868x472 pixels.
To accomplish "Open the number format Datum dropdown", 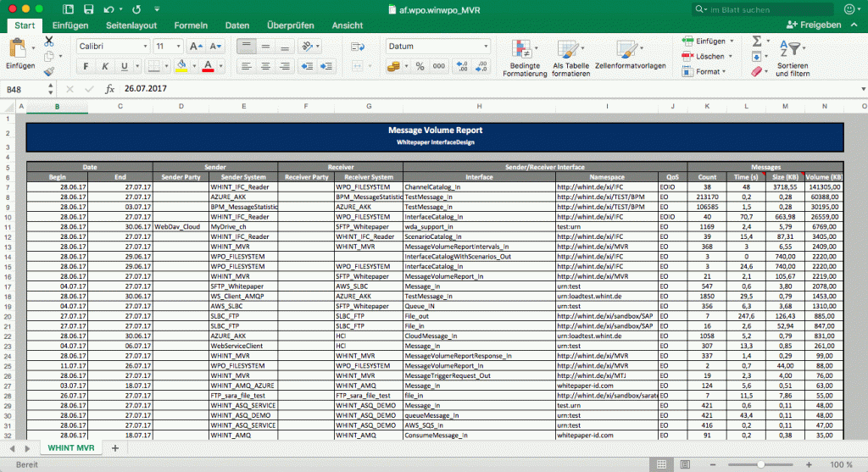I will point(486,47).
